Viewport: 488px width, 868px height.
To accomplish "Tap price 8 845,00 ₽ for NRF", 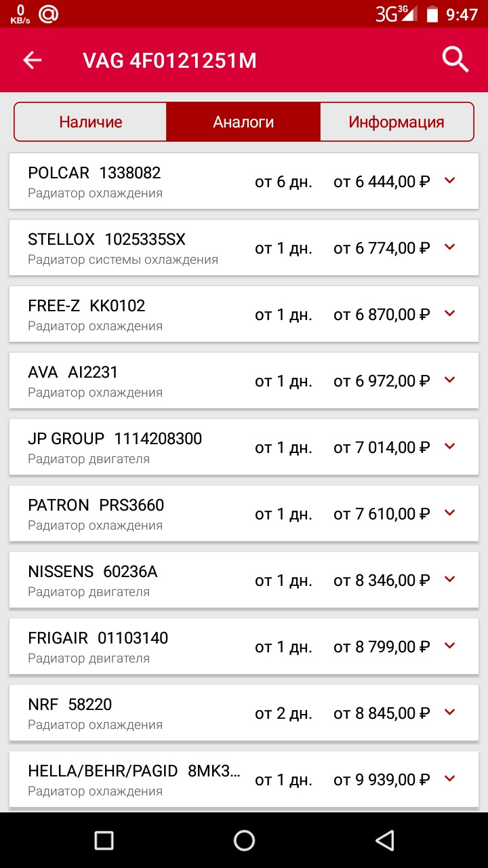I will (x=382, y=713).
